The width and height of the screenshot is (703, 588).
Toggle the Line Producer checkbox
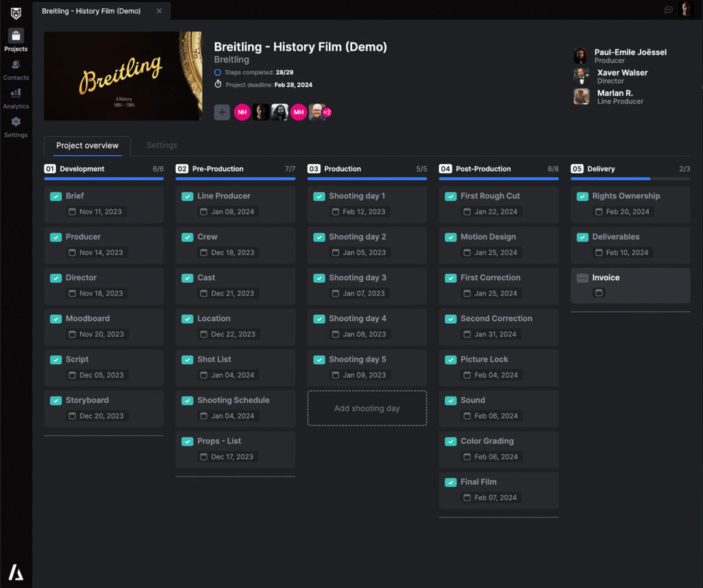tap(187, 196)
